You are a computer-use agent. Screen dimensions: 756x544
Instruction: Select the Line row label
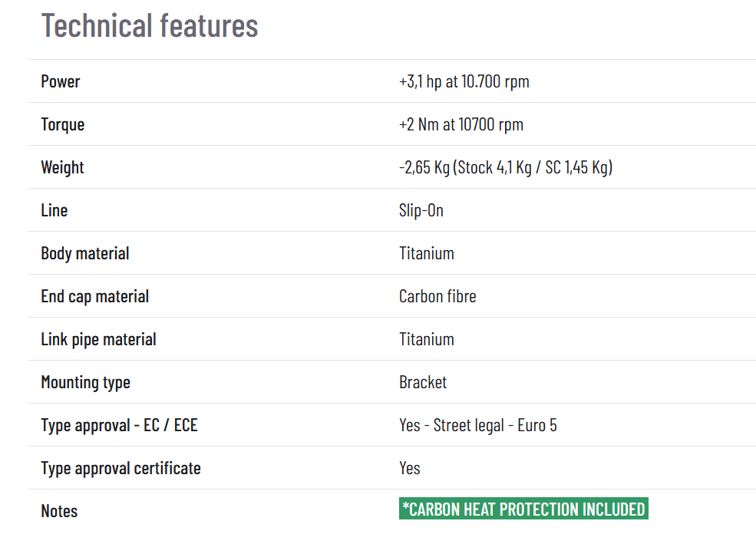pos(54,210)
